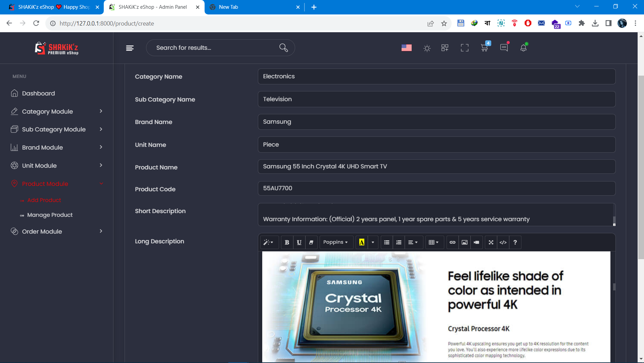
Task: Open the shopping cart icon
Action: click(x=485, y=47)
